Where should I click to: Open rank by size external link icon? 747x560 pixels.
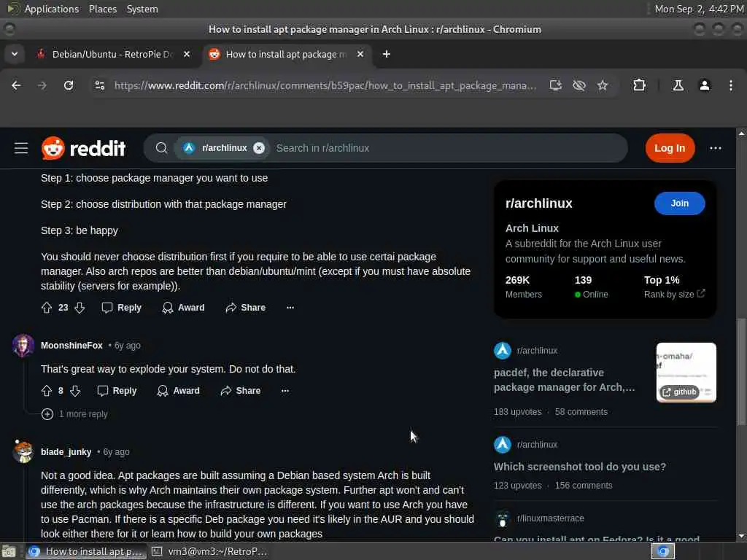click(701, 293)
